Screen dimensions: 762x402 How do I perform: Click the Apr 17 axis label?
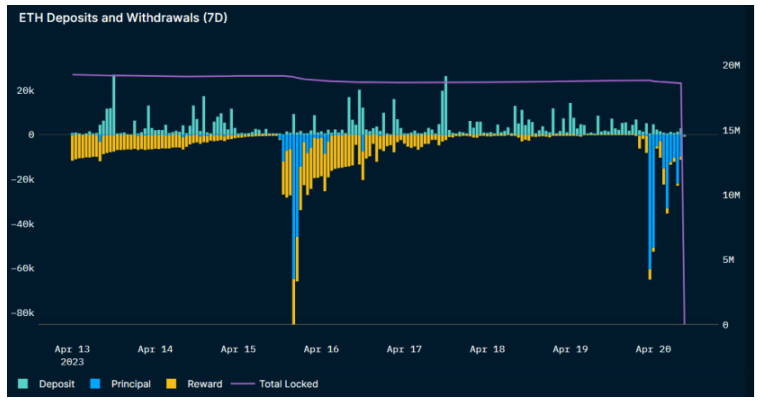click(x=404, y=349)
